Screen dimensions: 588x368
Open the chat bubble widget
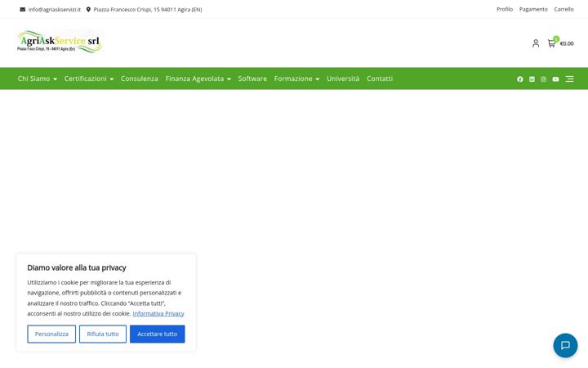point(565,345)
